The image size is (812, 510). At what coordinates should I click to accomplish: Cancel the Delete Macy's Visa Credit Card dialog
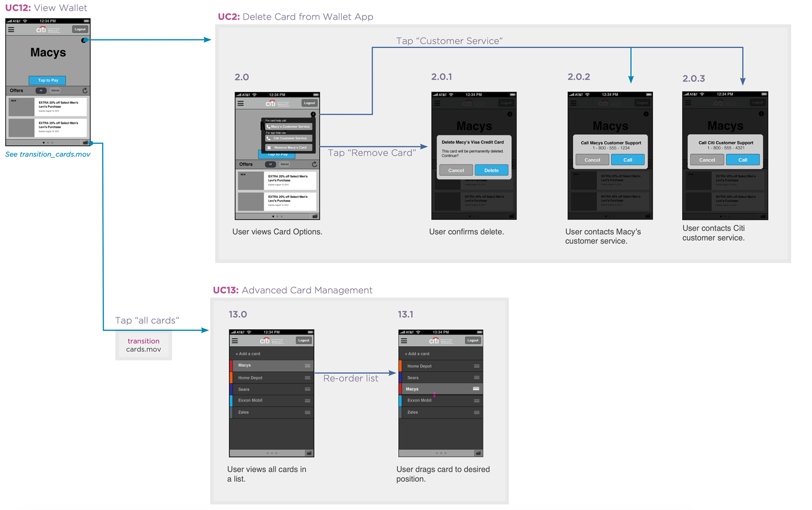[x=456, y=170]
